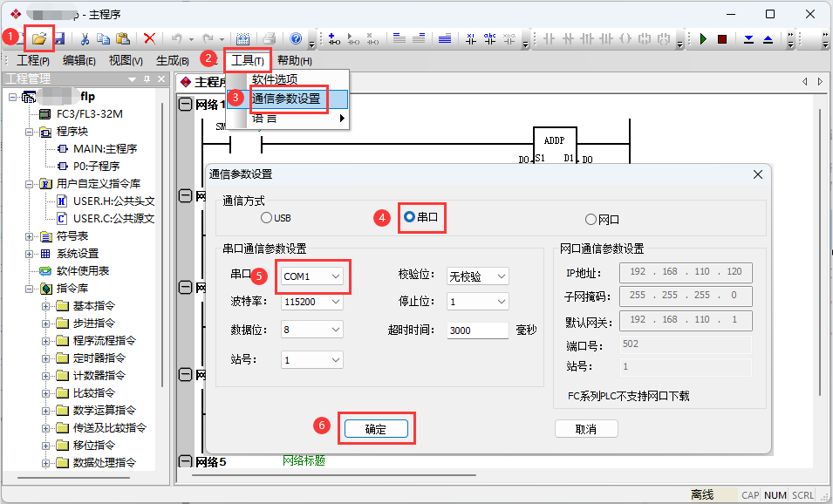Cancel the dialog with the 取消 button

pyautogui.click(x=586, y=428)
